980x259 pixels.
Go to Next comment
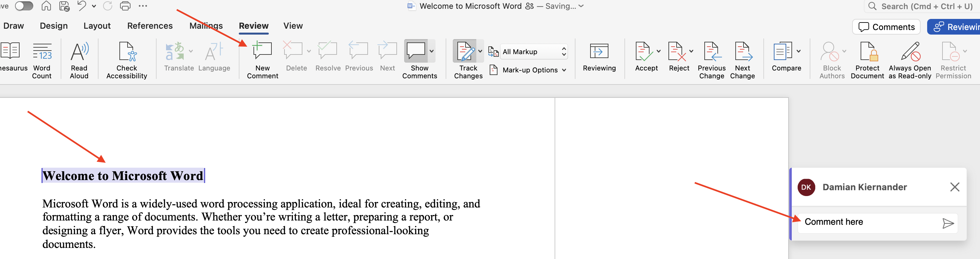point(387,57)
